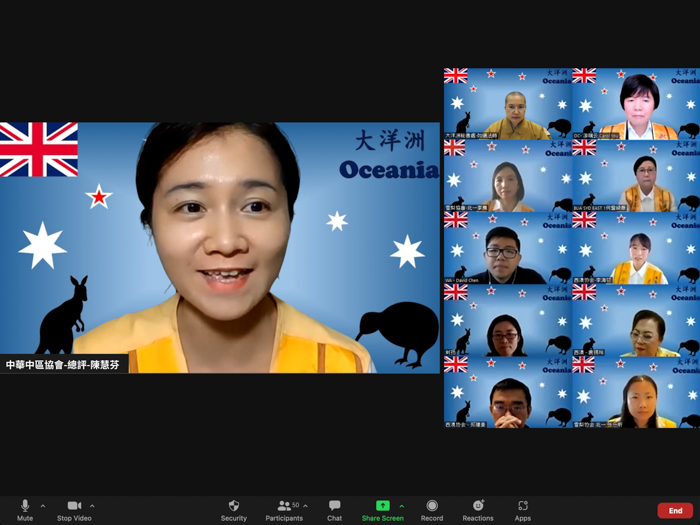Open audio options arrow beside Mute
Image resolution: width=700 pixels, height=525 pixels.
(x=43, y=506)
